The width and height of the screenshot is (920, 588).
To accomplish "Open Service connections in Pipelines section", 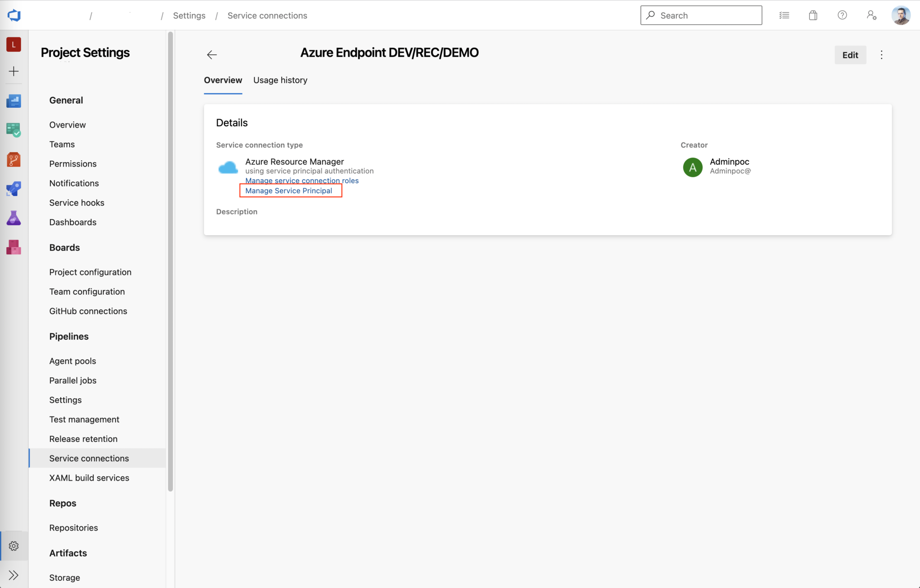I will (x=88, y=458).
